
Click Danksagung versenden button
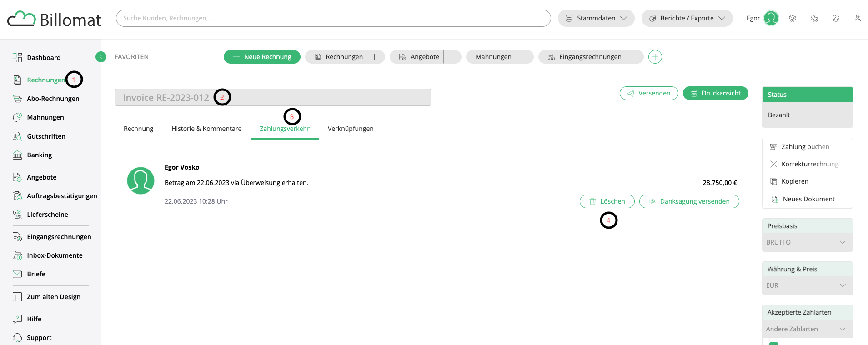tap(689, 201)
